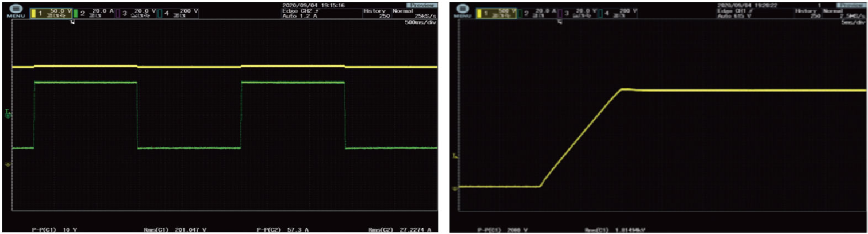The width and height of the screenshot is (868, 234).
Task: Click yellow channel 1 color indicator, right scope
Action: pyautogui.click(x=479, y=13)
